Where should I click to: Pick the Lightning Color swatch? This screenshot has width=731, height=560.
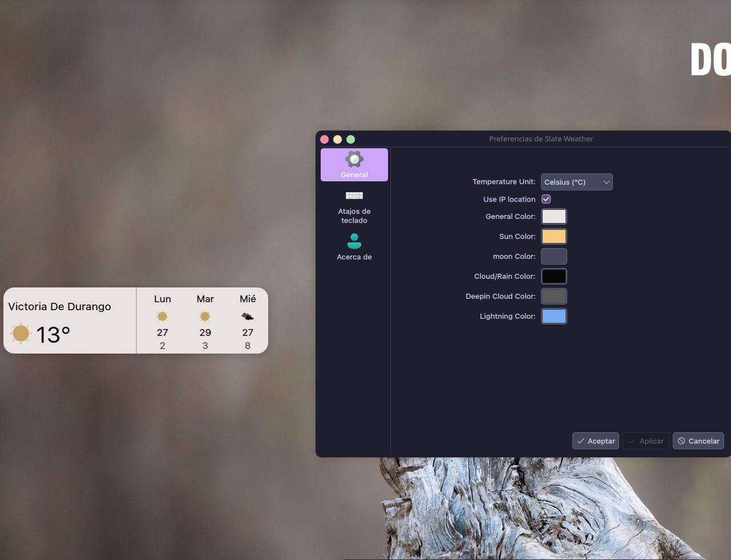click(x=554, y=316)
